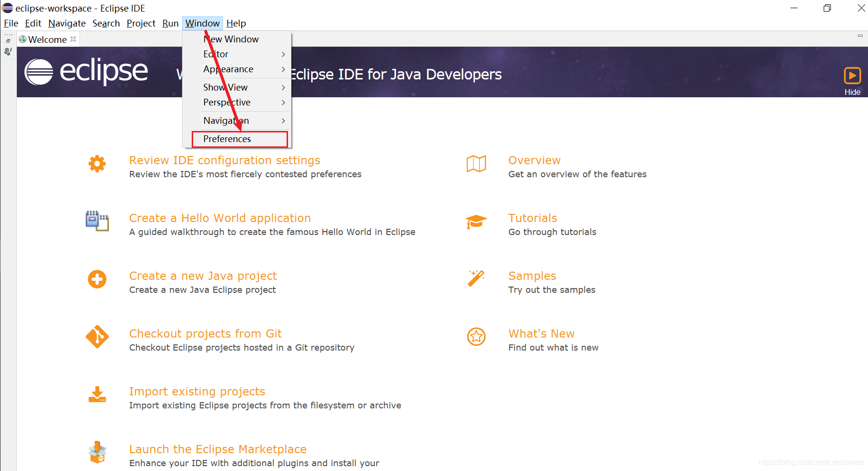The image size is (868, 471).
Task: Expand the Perspective submenu
Action: pos(237,102)
